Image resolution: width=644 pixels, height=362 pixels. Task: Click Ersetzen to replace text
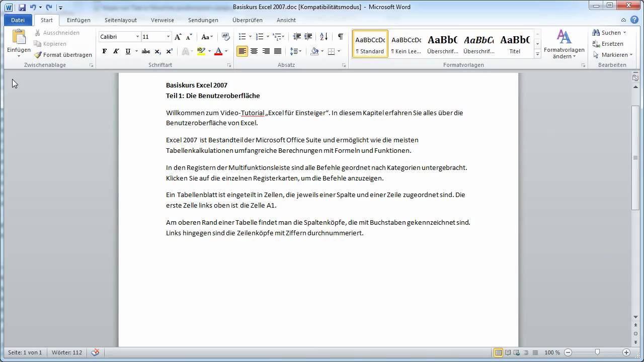608,44
